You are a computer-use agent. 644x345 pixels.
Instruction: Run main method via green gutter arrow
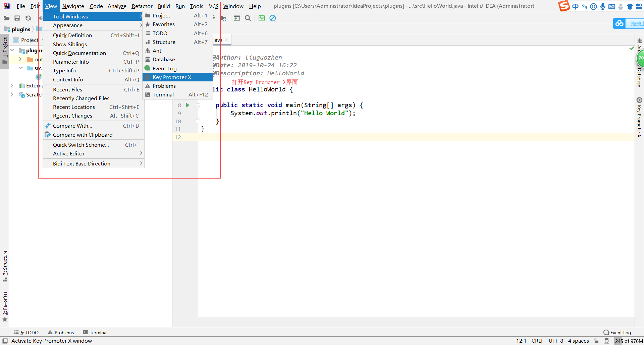187,105
